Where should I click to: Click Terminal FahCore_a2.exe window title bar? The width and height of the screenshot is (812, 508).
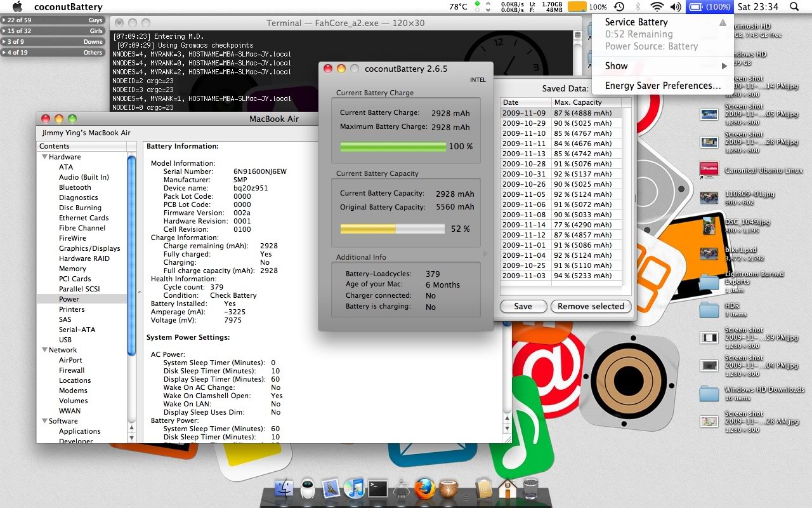(346, 23)
